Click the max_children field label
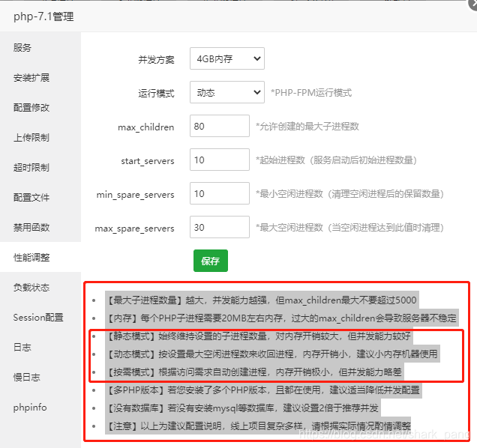This screenshot has height=448, width=477. tap(146, 127)
